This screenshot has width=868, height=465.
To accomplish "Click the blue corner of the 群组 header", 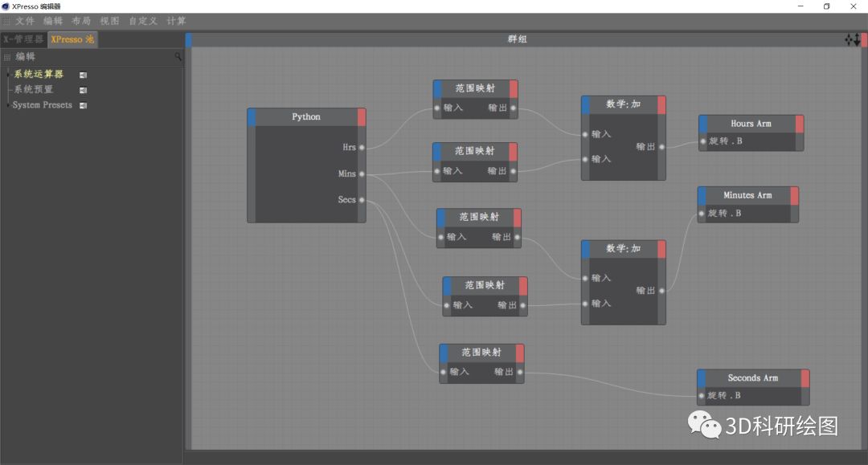I will point(188,39).
